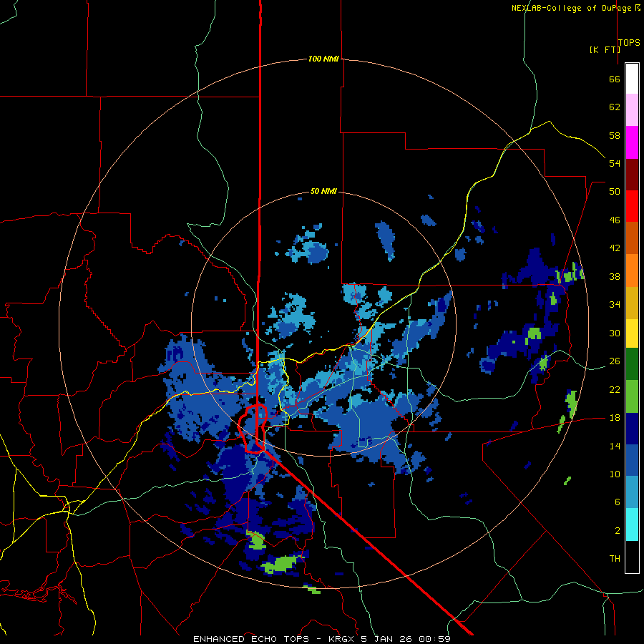Click the 2 legend value

click(618, 531)
